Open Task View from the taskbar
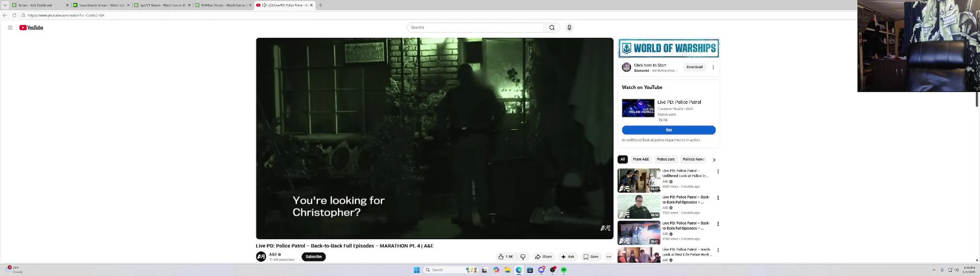Image resolution: width=980 pixels, height=276 pixels. pyautogui.click(x=484, y=270)
